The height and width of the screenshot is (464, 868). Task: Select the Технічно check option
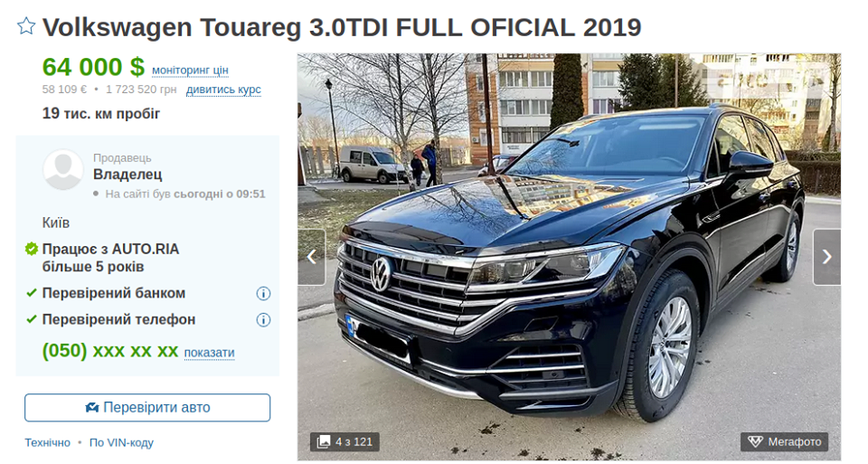click(x=48, y=443)
